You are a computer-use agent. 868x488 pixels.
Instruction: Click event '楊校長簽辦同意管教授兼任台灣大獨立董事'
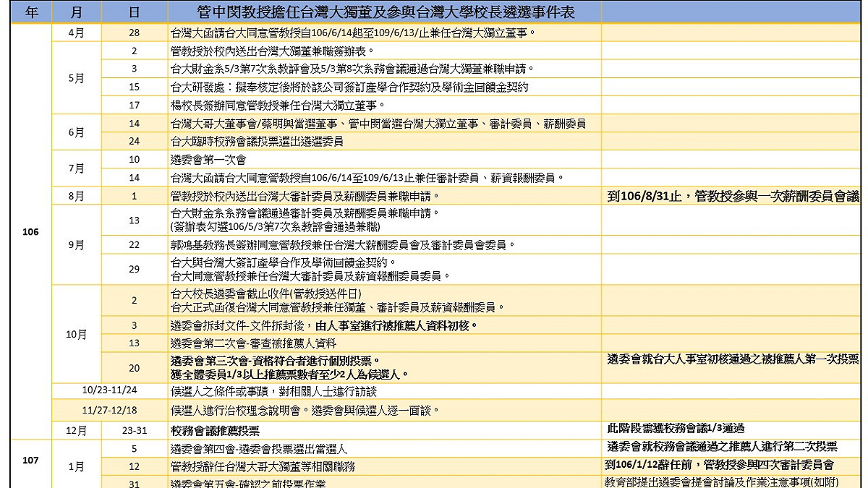coord(278,105)
